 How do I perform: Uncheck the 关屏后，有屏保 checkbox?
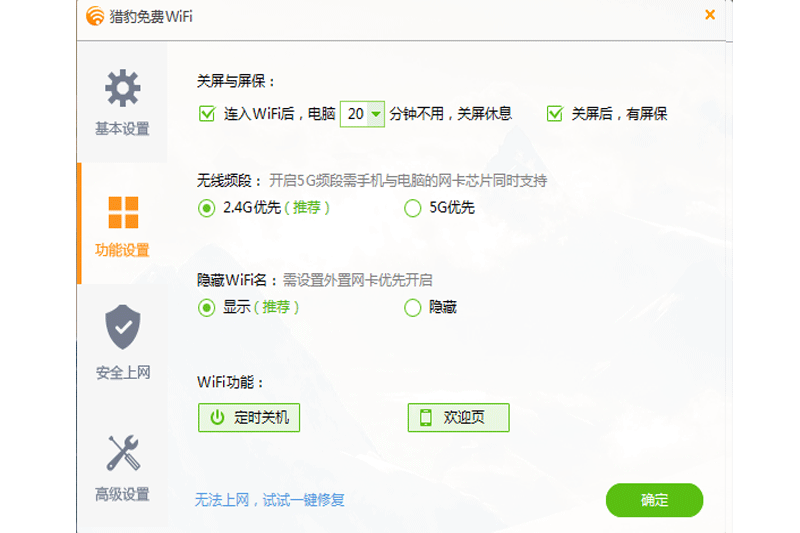555,113
